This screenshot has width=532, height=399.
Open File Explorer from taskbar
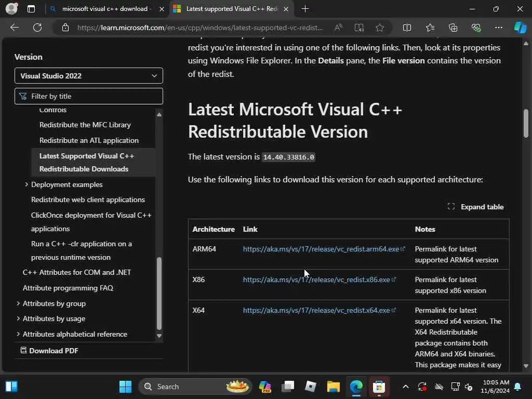[333, 387]
